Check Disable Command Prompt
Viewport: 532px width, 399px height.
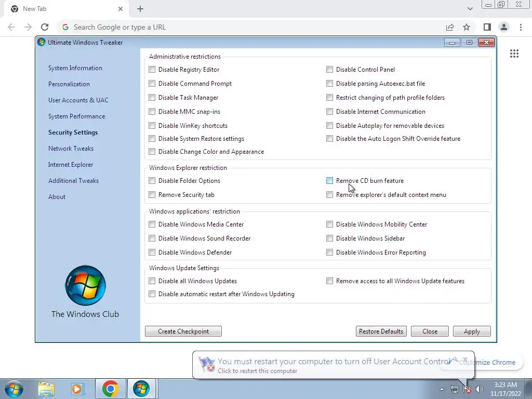click(152, 84)
